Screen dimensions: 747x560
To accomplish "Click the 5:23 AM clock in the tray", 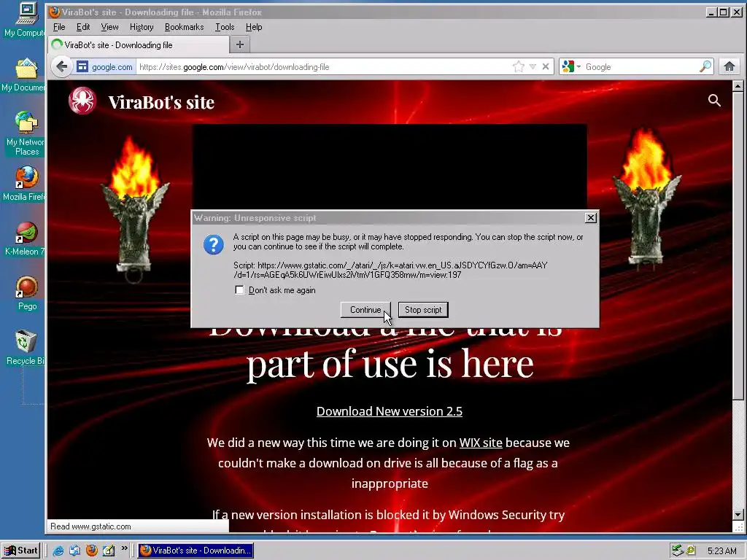I will 721,551.
